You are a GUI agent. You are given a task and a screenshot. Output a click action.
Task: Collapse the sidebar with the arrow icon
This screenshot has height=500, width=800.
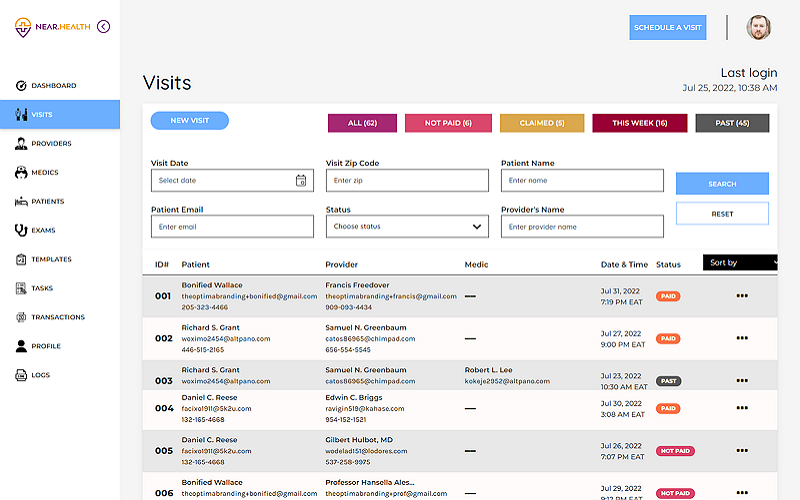click(104, 27)
